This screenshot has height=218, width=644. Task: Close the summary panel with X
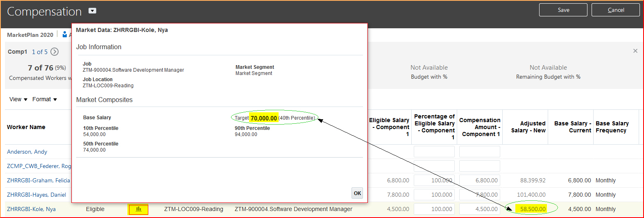click(x=635, y=51)
